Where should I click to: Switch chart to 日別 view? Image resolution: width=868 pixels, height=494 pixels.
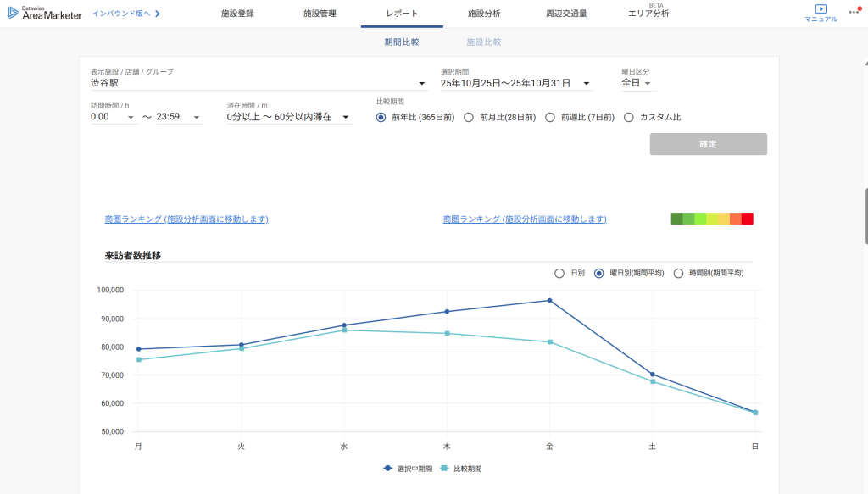pos(559,273)
